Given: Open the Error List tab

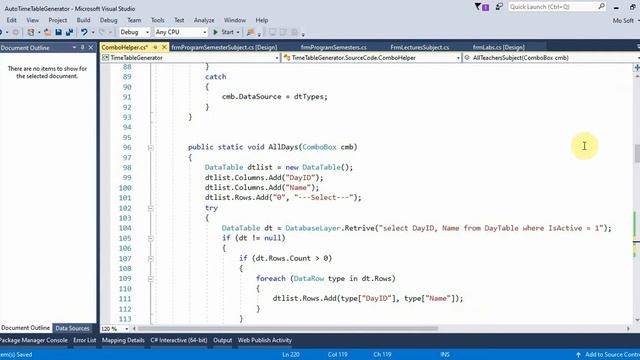Looking at the screenshot, I should click(84, 340).
